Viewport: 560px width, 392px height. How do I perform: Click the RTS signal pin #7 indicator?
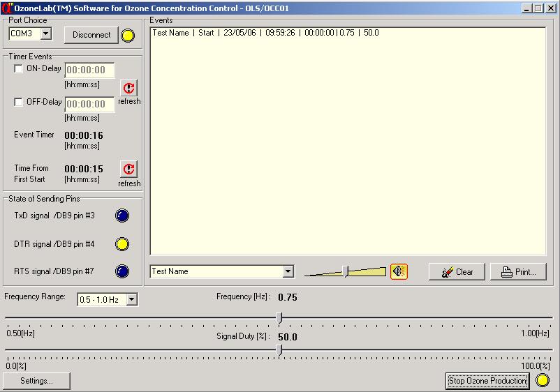click(122, 271)
